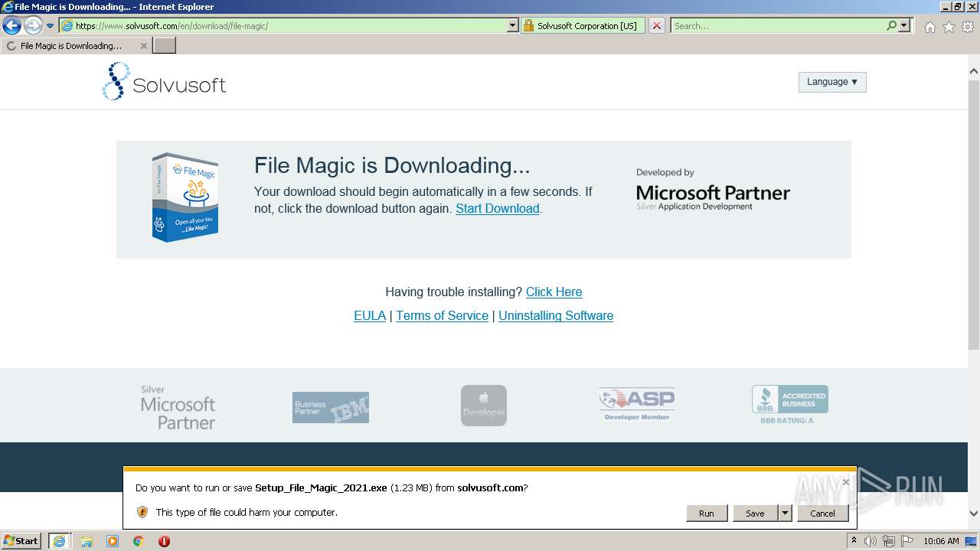Expand the address bar autocomplete dropdown
The height and width of the screenshot is (551, 980).
(x=513, y=25)
